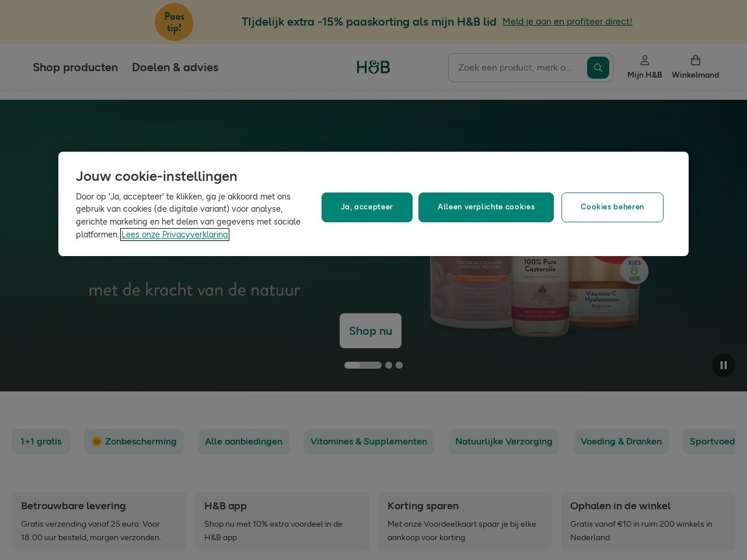Click Ja, accepteer cookie button
This screenshot has height=560, width=747.
(x=367, y=207)
